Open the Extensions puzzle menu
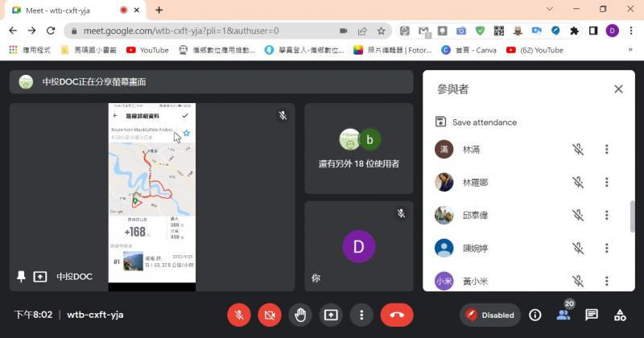Image resolution: width=644 pixels, height=338 pixels. point(574,31)
